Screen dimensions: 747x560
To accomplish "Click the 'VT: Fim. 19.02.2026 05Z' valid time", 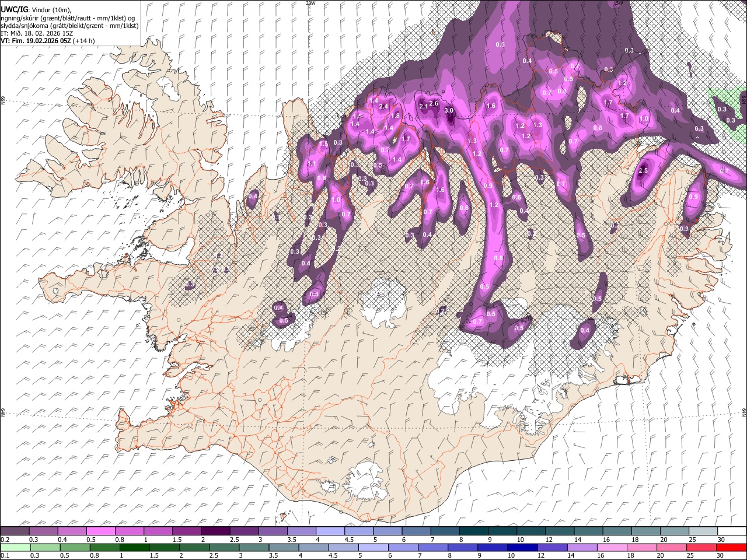I will (x=36, y=41).
